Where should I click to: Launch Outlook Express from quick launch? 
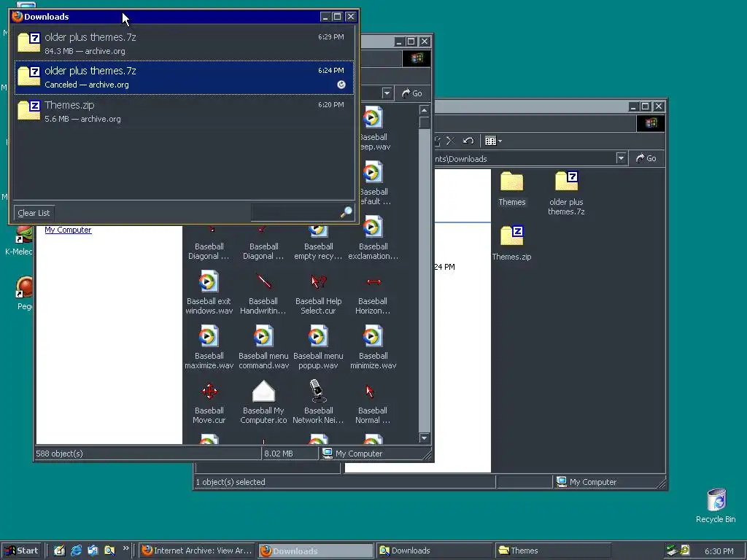93,551
